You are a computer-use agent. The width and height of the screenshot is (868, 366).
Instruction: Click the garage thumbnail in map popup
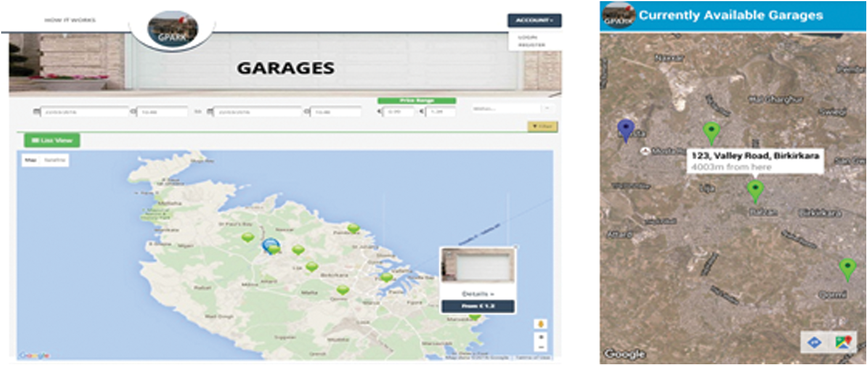coord(478,266)
